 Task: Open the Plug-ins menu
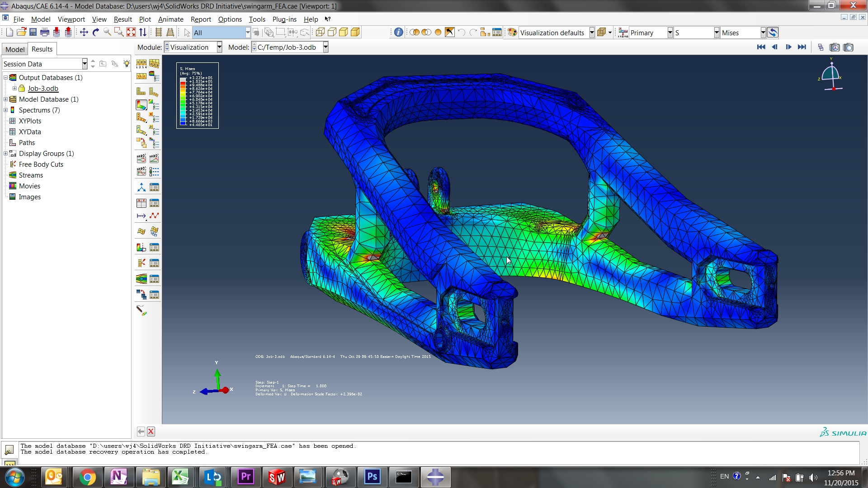(x=284, y=19)
